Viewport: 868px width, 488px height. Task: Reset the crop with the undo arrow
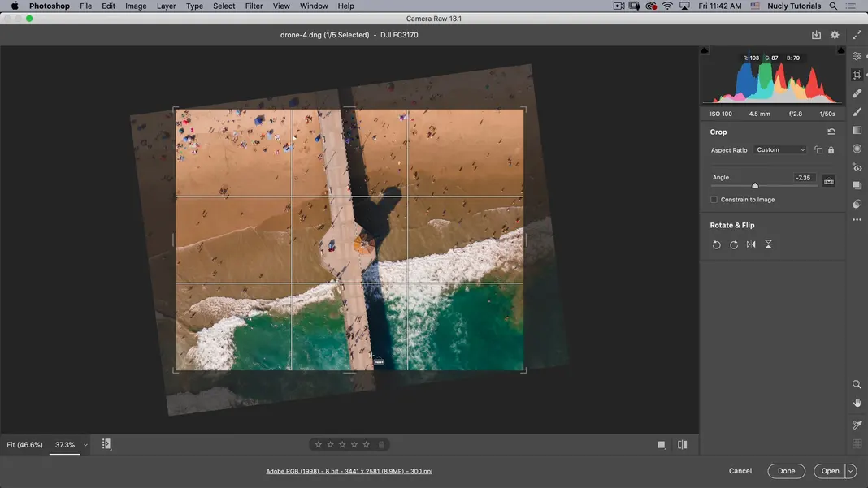pyautogui.click(x=831, y=132)
